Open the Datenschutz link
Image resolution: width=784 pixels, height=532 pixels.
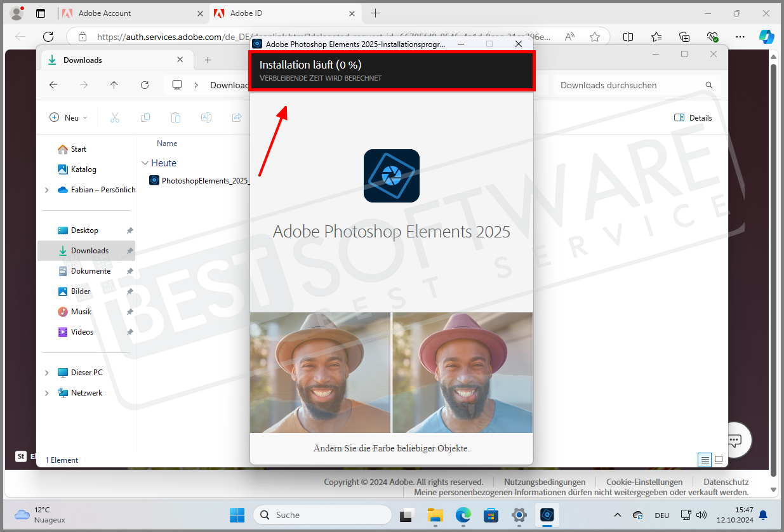coord(726,482)
